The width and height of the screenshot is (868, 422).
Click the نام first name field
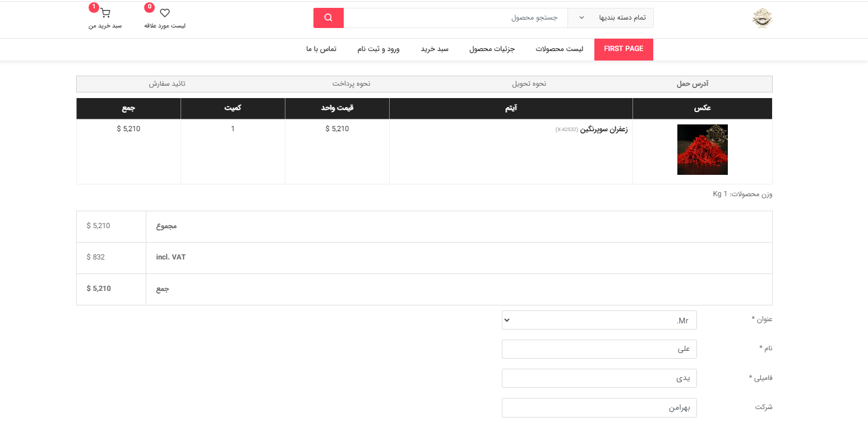pos(599,349)
